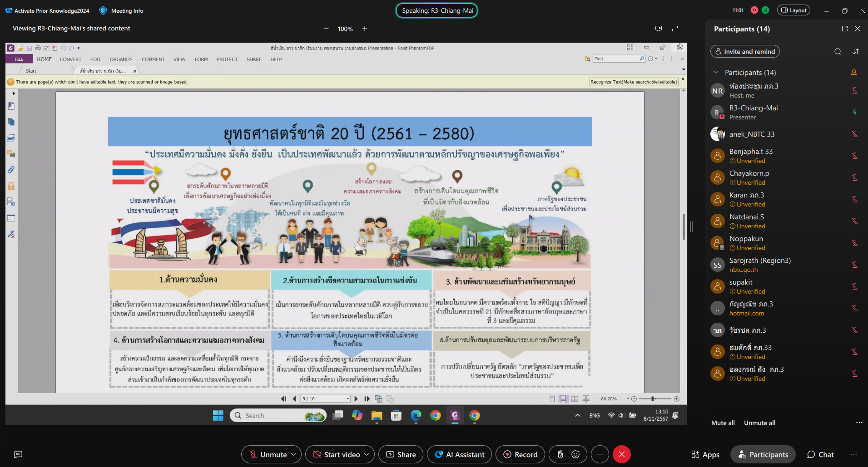Click the Foxit Find search field

[x=615, y=59]
